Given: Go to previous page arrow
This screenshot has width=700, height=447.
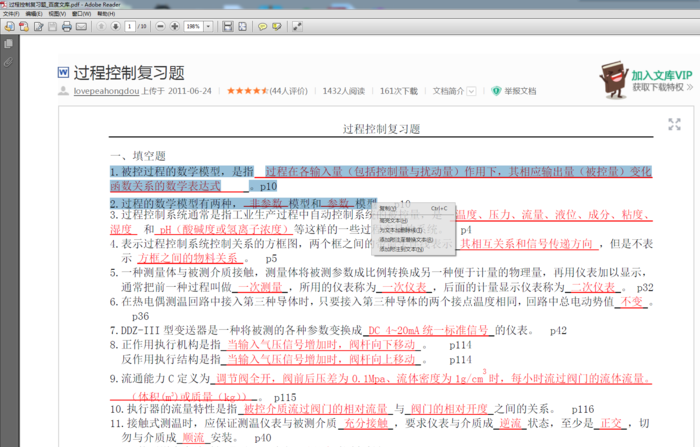Looking at the screenshot, I should click(101, 26).
